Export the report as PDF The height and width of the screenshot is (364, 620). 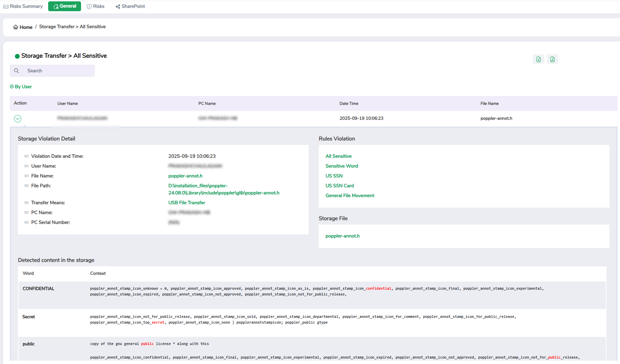[x=552, y=59]
